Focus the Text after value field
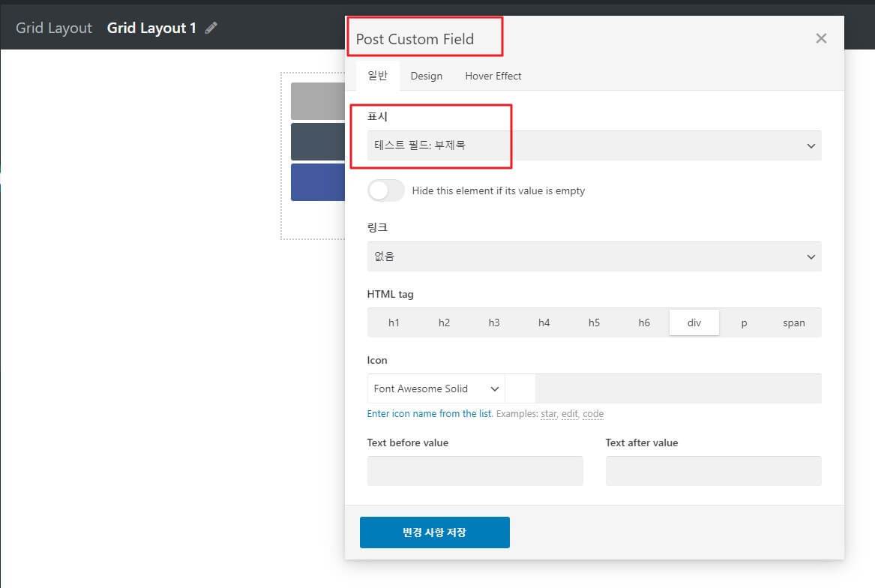 click(713, 471)
